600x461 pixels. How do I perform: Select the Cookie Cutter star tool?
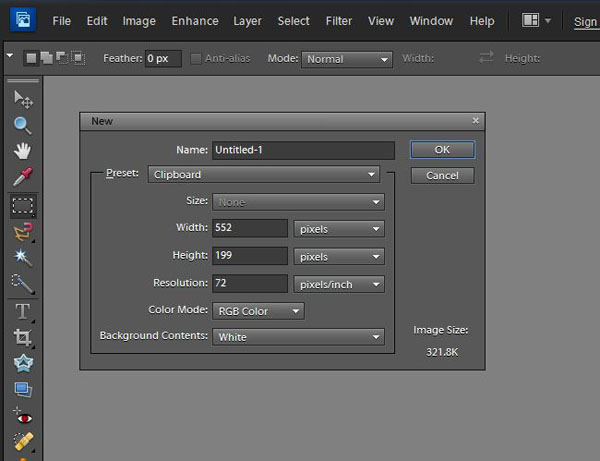click(x=23, y=363)
